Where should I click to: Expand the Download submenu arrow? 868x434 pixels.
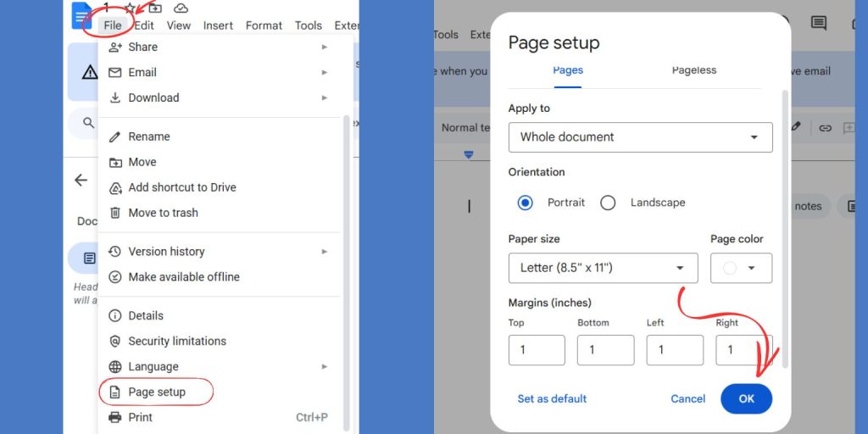pyautogui.click(x=325, y=98)
